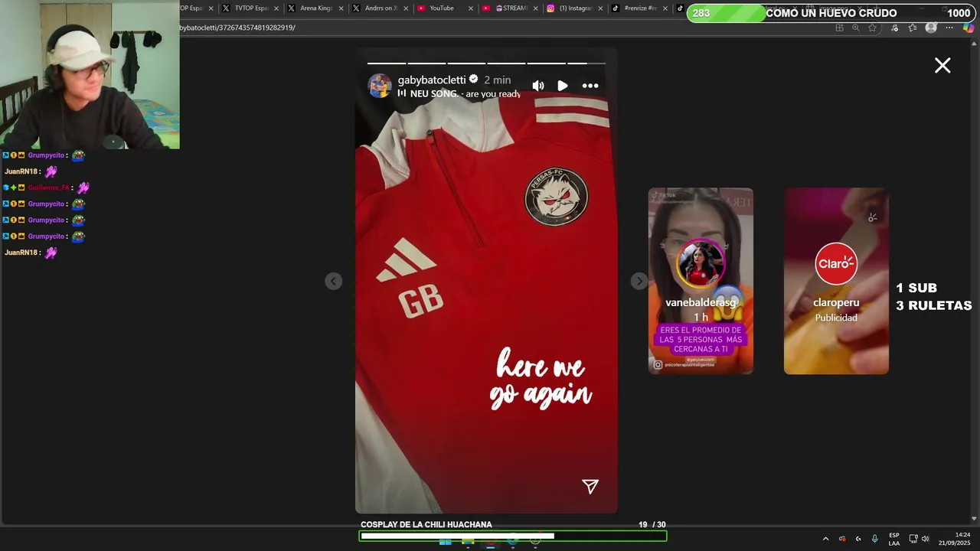Go to the next story

point(639,282)
